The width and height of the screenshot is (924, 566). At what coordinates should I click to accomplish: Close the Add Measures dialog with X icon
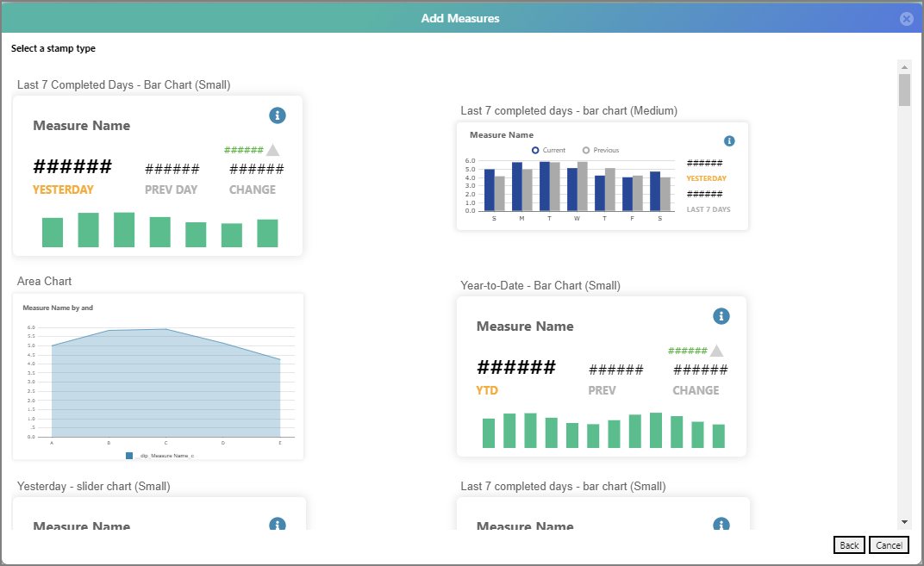[x=906, y=19]
